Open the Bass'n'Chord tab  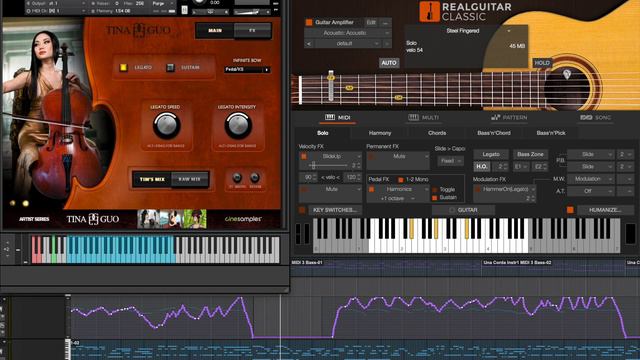tap(494, 133)
